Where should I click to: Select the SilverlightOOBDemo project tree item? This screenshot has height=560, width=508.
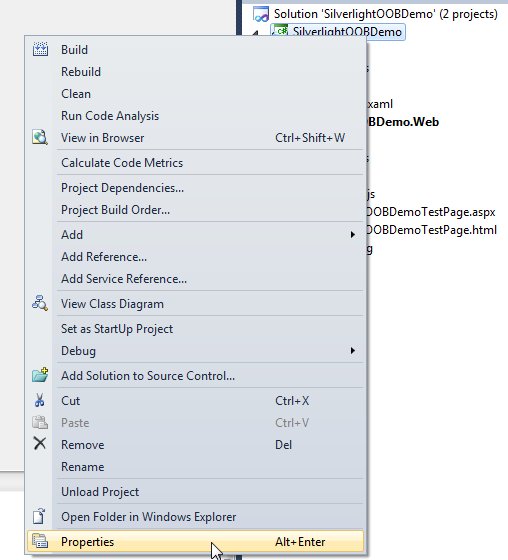pyautogui.click(x=338, y=31)
